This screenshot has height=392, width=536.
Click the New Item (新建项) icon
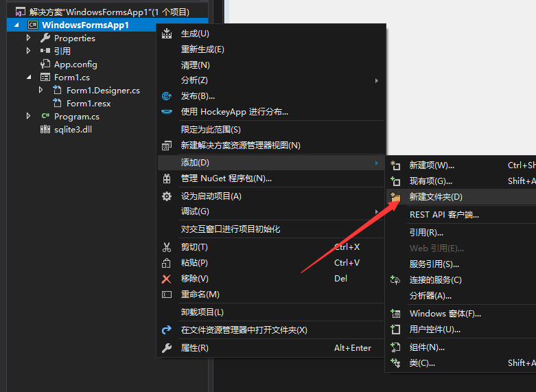(x=395, y=165)
